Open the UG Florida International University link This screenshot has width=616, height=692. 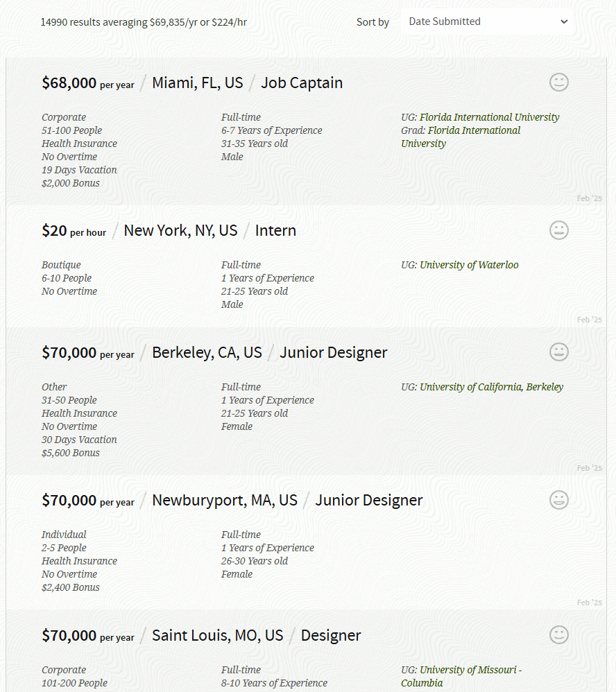489,117
